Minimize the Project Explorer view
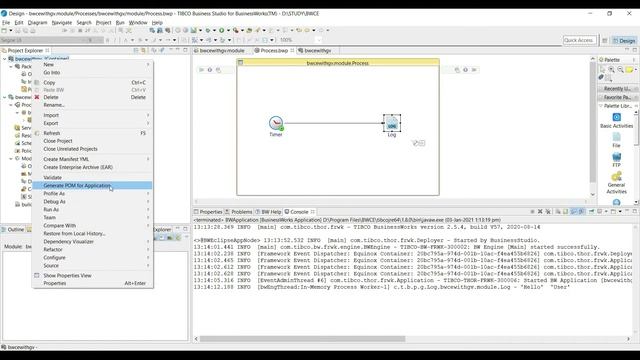This screenshot has width=640, height=360. [178, 50]
